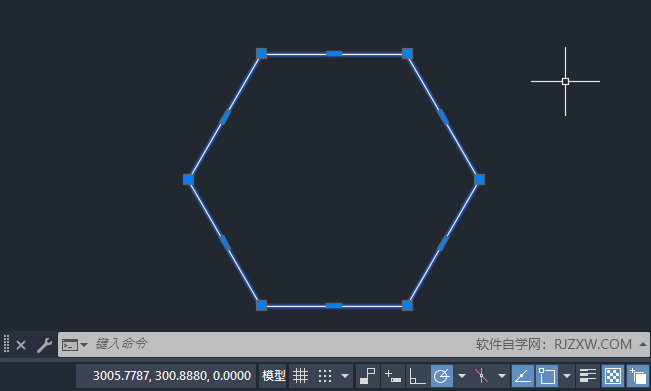
Task: Close the command line window
Action: tap(21, 345)
